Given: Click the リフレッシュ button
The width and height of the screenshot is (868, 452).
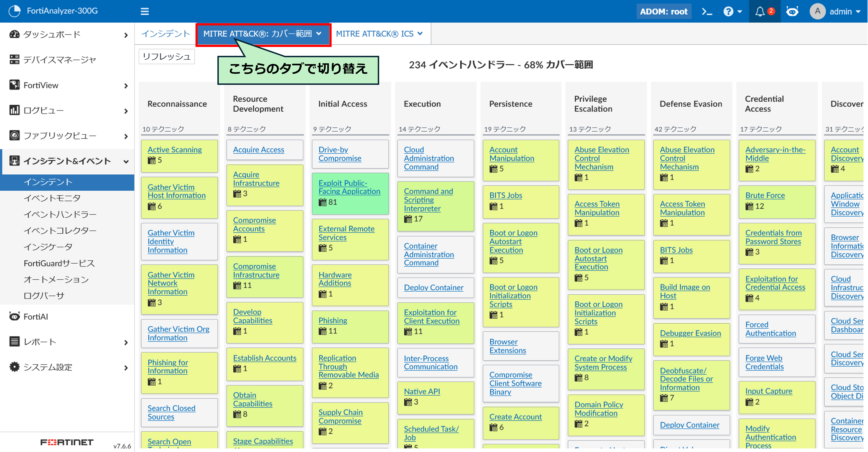Looking at the screenshot, I should click(x=166, y=56).
